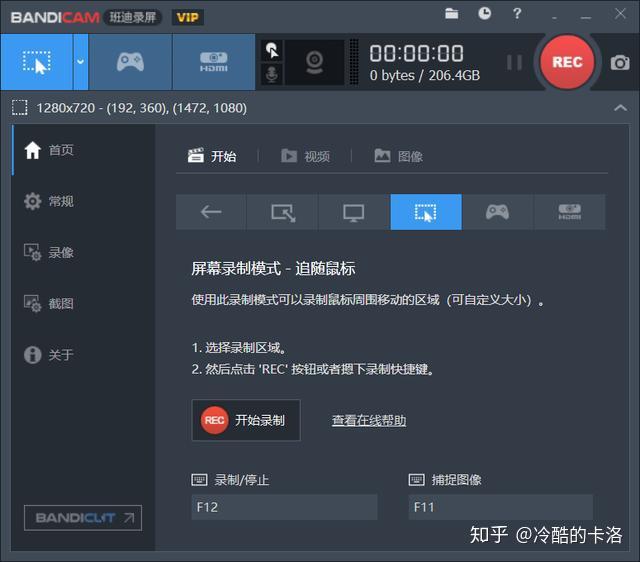Click the audio level meter bar
Image resolution: width=640 pixels, height=562 pixels.
[354, 62]
